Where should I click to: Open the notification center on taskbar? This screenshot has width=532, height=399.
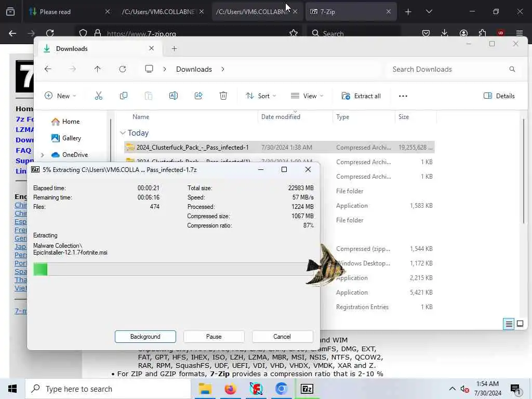pyautogui.click(x=516, y=389)
